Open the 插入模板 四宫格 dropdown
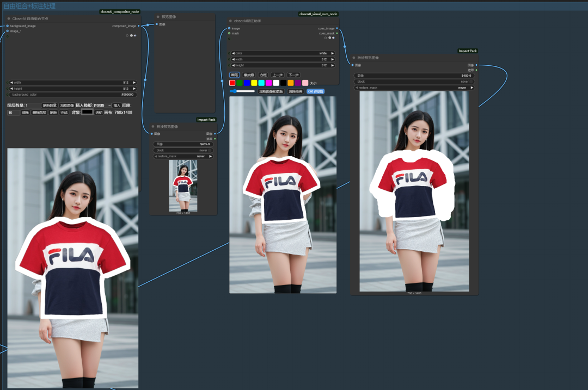Viewport: 588px width, 390px height. pyautogui.click(x=102, y=106)
